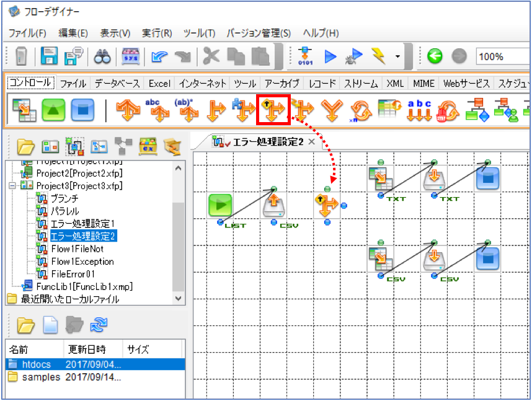The width and height of the screenshot is (532, 401).
Task: Click the bug debug-run icon
Action: click(x=353, y=56)
